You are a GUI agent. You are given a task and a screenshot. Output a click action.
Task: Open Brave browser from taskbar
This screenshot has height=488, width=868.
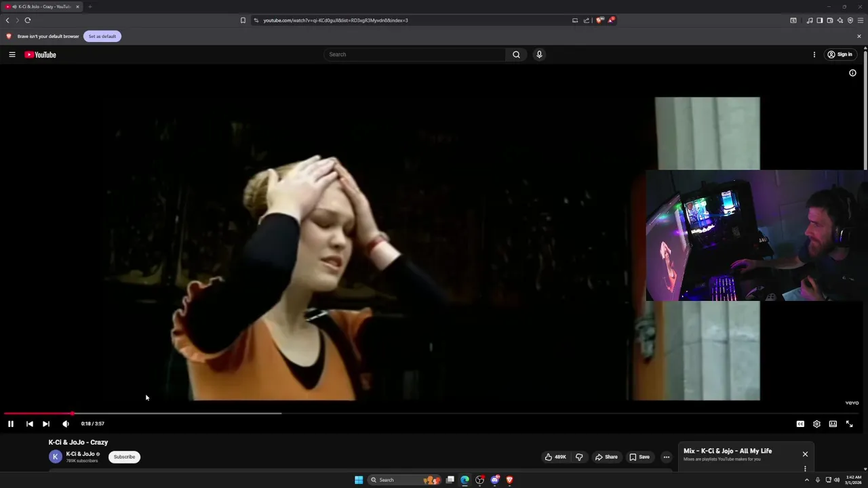[509, 480]
